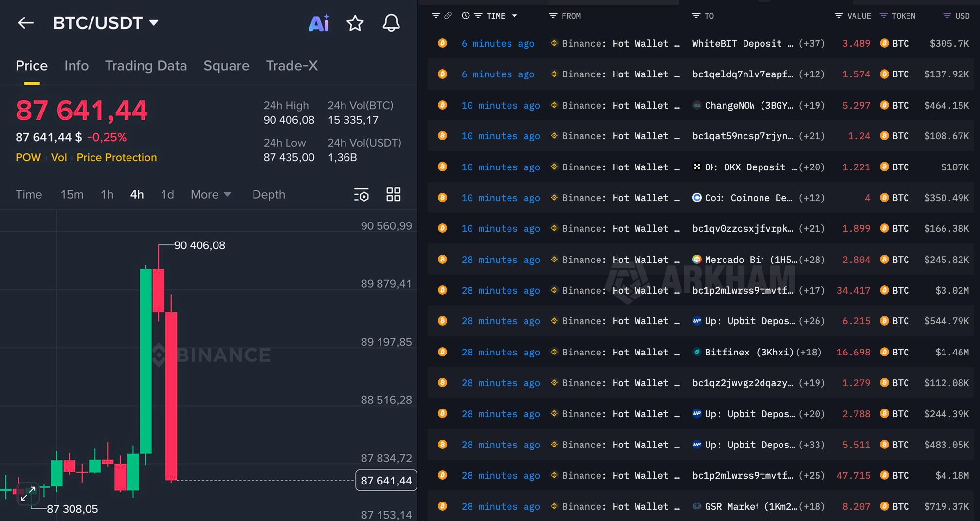Click Upbit logo on the $544.79K row
Screen dimensions: 980x521
(697, 321)
